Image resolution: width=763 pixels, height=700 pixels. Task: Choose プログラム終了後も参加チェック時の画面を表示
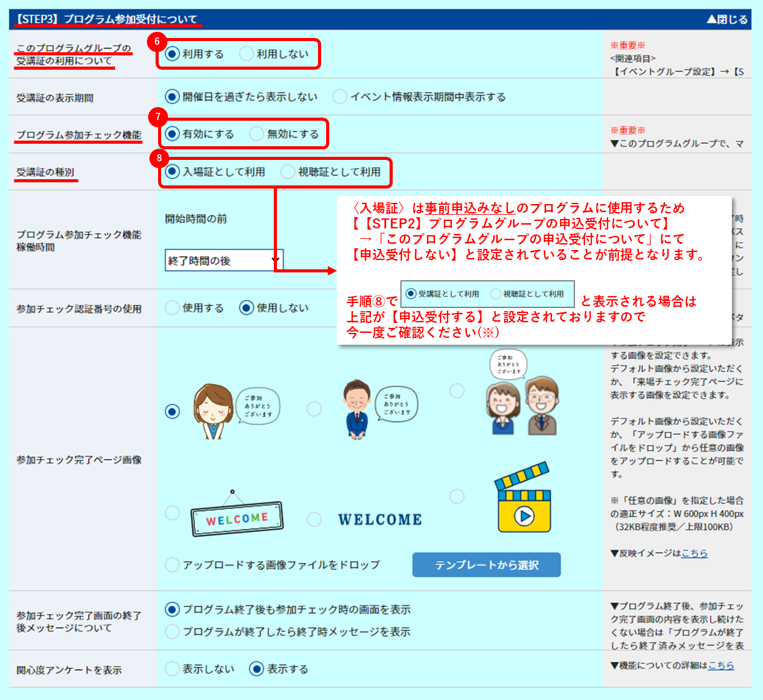click(172, 609)
